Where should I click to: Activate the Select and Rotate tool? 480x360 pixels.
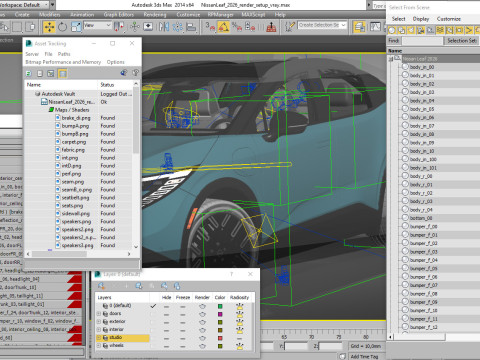[x=63, y=27]
